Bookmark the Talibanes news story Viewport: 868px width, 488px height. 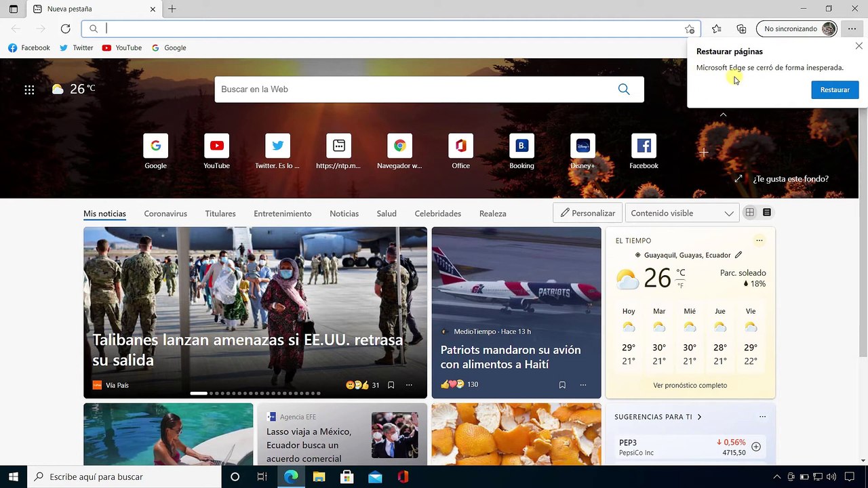pyautogui.click(x=391, y=385)
